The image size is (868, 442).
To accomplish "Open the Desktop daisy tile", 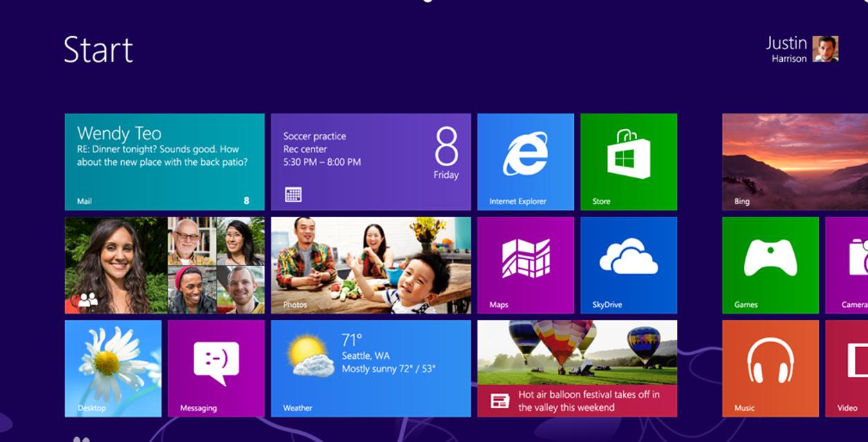I will (113, 369).
